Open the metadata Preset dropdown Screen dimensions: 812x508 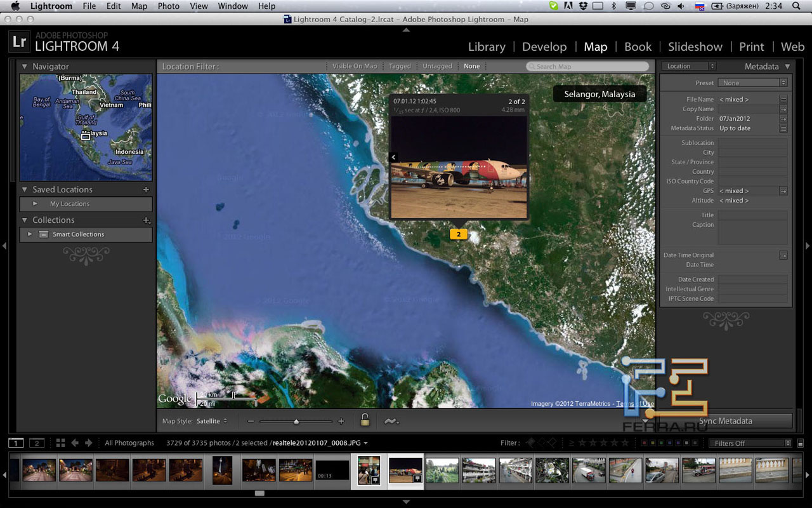point(752,83)
